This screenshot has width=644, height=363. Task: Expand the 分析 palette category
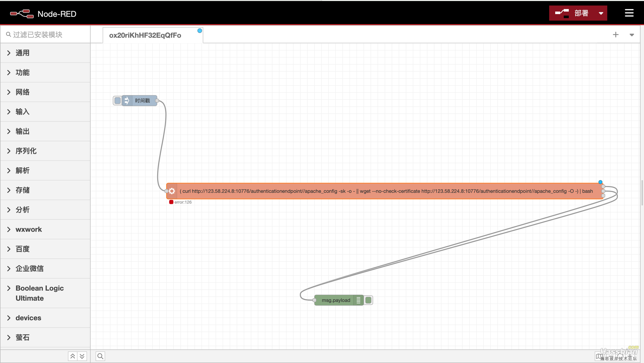point(45,210)
